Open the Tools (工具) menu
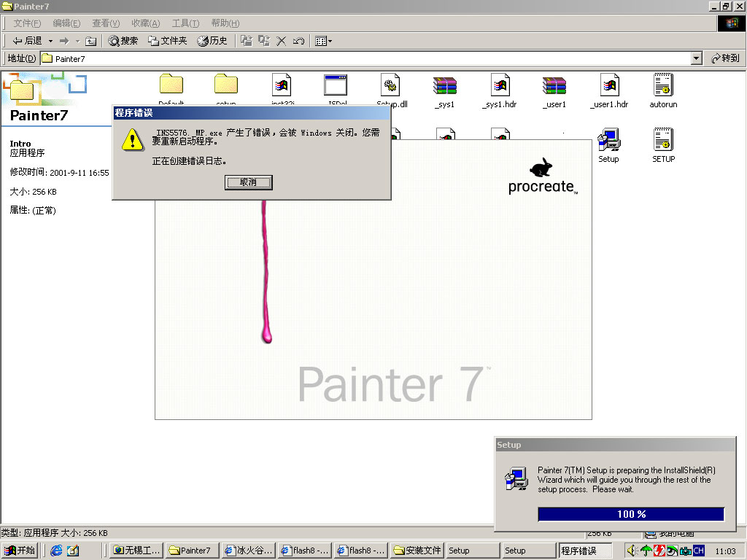 [x=185, y=23]
